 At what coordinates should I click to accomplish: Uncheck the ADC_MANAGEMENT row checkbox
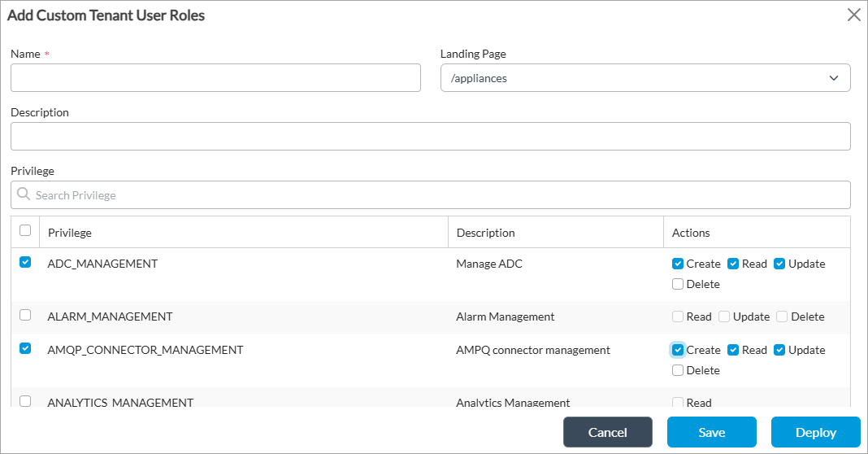coord(25,262)
